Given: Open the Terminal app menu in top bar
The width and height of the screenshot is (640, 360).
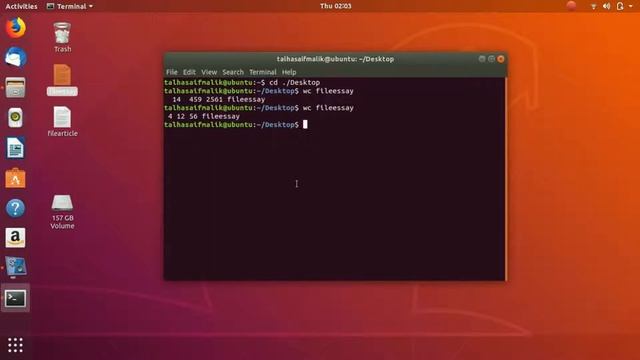Looking at the screenshot, I should click(x=70, y=6).
